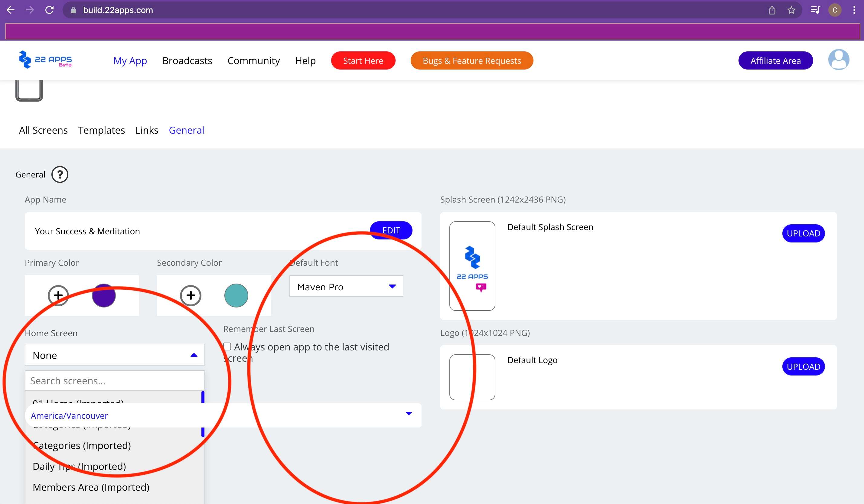Bookmark this page with the star icon
This screenshot has height=504, width=864.
pos(791,10)
